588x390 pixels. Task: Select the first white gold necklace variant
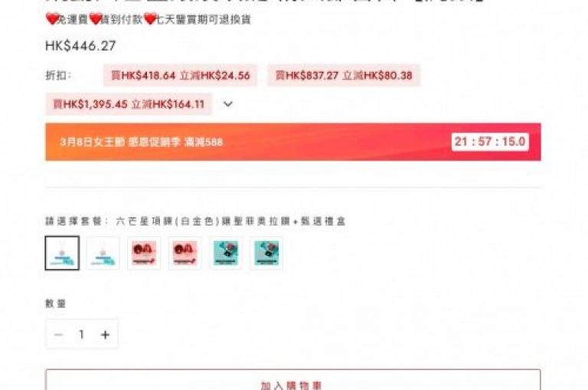click(x=62, y=253)
